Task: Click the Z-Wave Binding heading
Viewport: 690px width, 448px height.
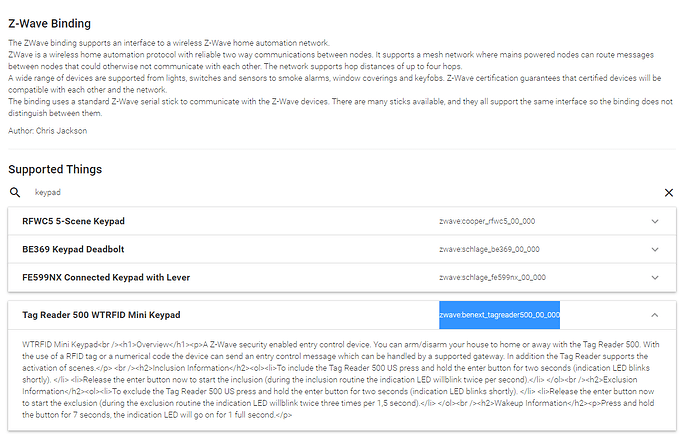Action: click(x=50, y=23)
